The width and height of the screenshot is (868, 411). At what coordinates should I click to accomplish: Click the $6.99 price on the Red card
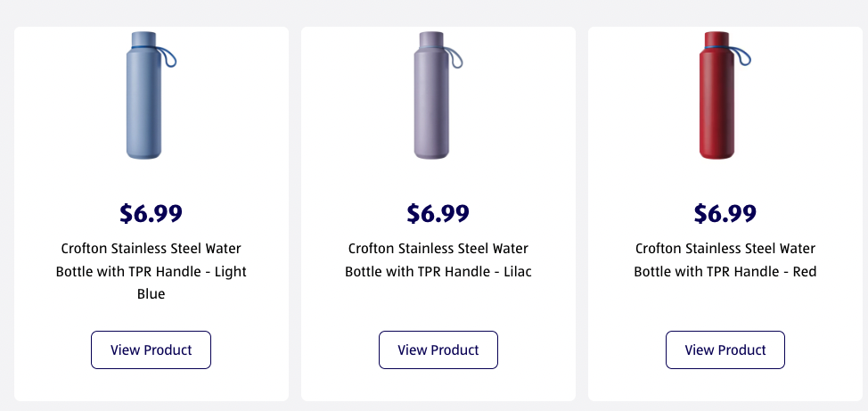(725, 214)
